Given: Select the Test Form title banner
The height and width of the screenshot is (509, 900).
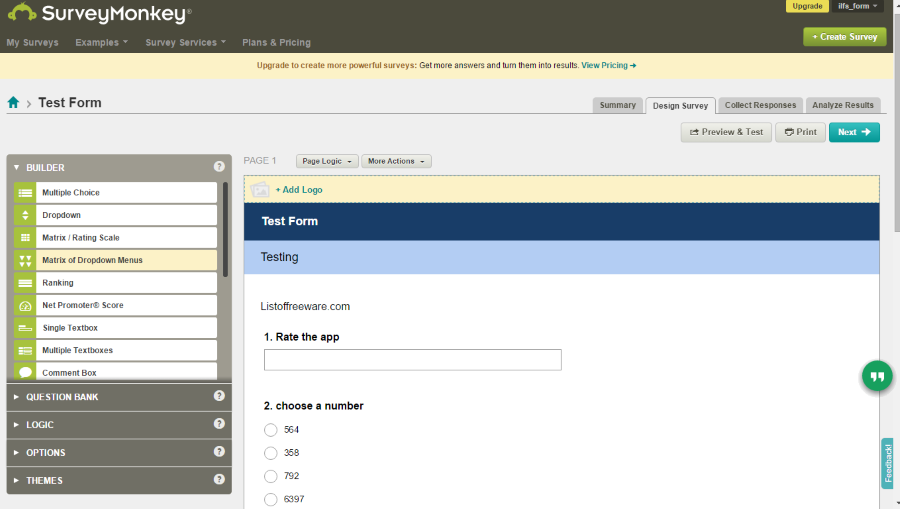Looking at the screenshot, I should pos(561,222).
